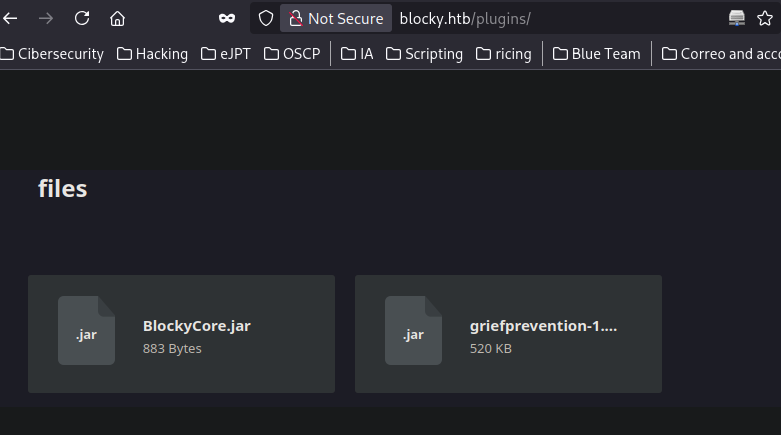The height and width of the screenshot is (435, 781).
Task: Open the ricing bookmarks folder
Action: 504,54
